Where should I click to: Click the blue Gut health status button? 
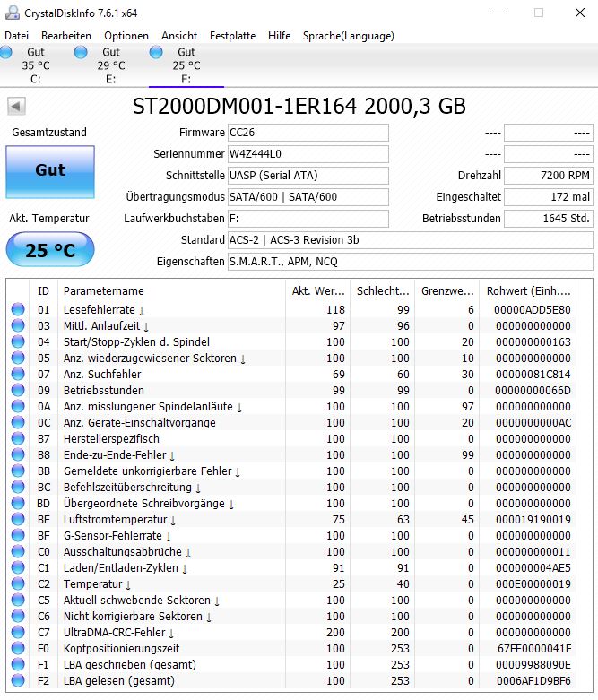pos(50,172)
